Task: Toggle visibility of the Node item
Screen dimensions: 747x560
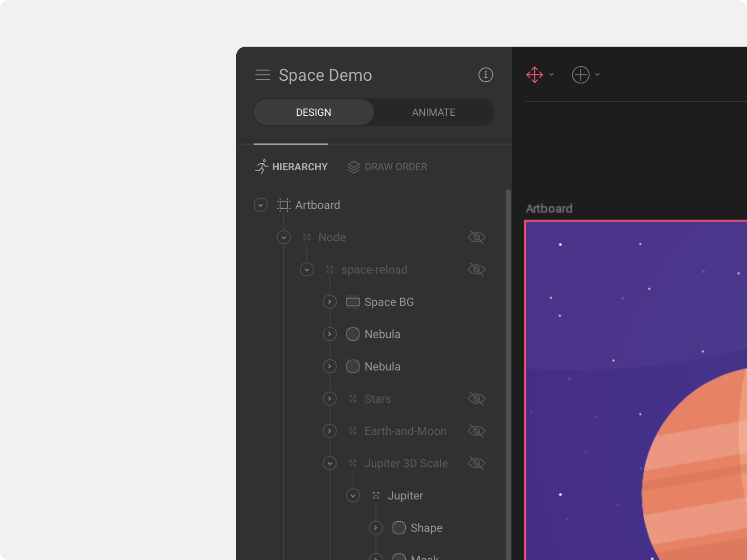Action: (477, 238)
